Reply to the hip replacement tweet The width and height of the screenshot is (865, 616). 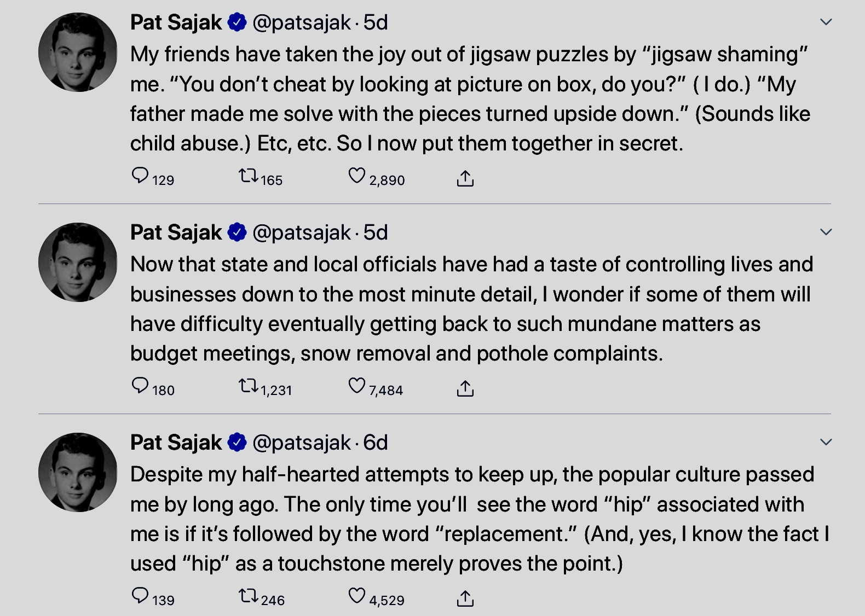[x=140, y=596]
